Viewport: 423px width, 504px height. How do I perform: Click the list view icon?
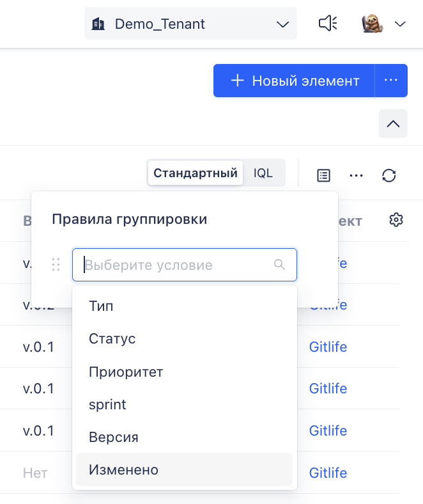[x=323, y=175]
